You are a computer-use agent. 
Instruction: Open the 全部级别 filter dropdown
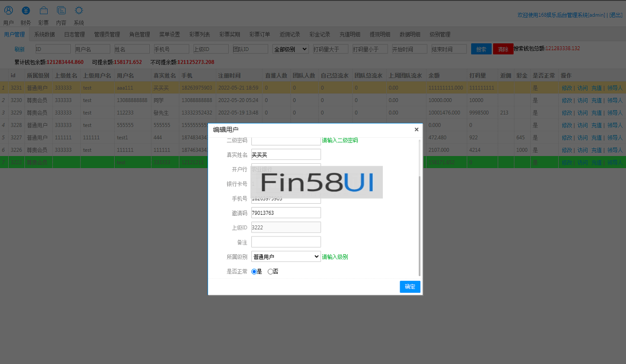(x=290, y=49)
